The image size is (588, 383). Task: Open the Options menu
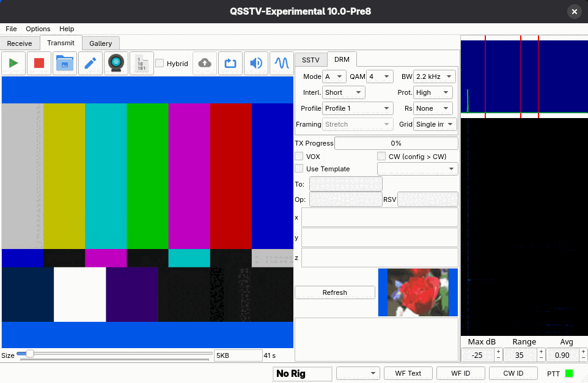point(38,29)
